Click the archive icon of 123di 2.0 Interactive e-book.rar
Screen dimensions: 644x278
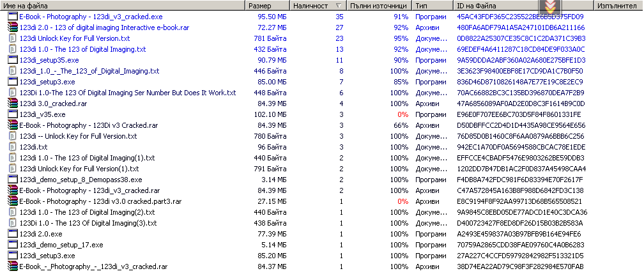pos(13,27)
